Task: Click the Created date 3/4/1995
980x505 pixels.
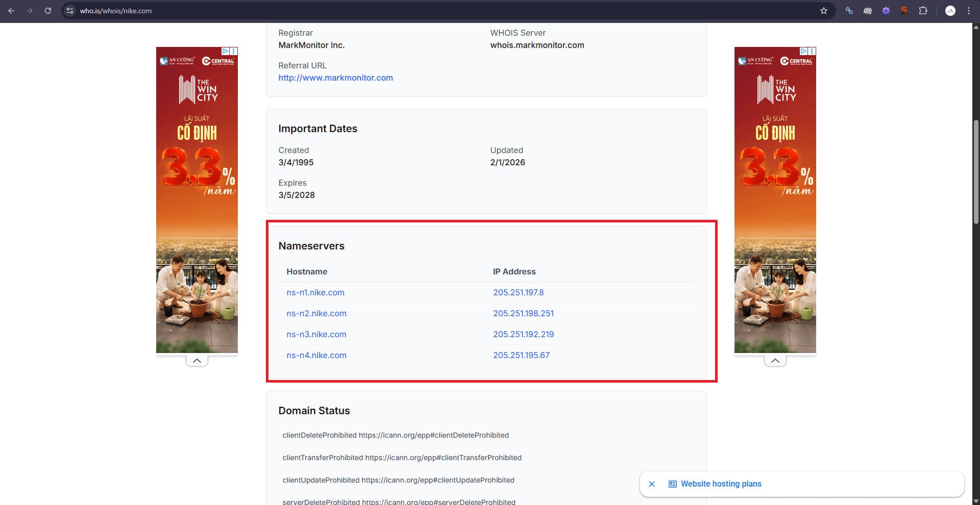Action: 296,162
